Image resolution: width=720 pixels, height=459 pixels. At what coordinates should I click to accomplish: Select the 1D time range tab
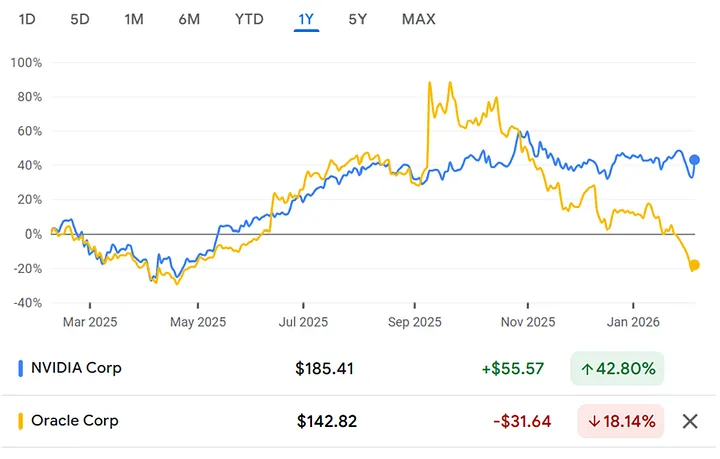(28, 19)
